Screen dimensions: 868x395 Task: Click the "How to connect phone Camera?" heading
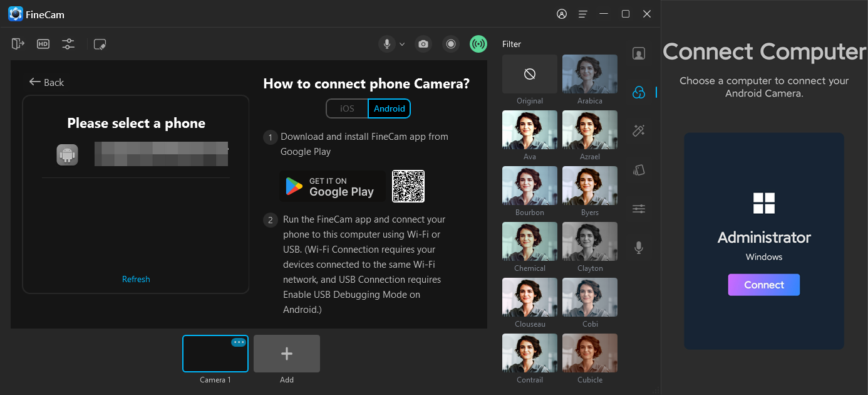point(366,83)
